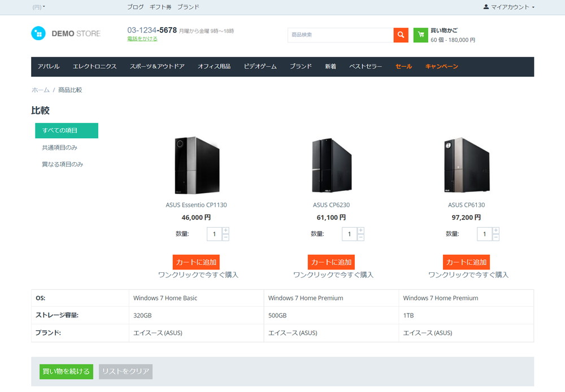Click the 買い物を続ける button
Viewport: 565px width, 392px height.
coord(66,372)
